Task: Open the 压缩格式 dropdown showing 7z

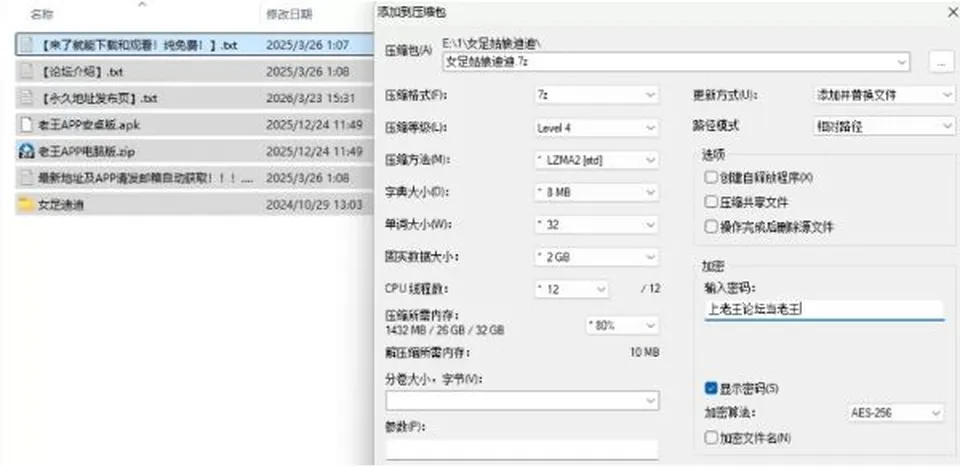Action: (x=597, y=95)
